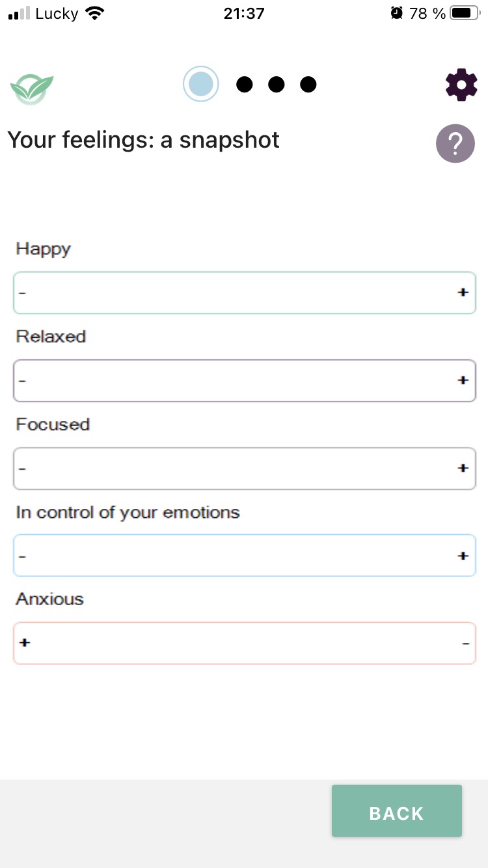The image size is (488, 868).
Task: Tap the time display in the status bar
Action: pos(244,13)
